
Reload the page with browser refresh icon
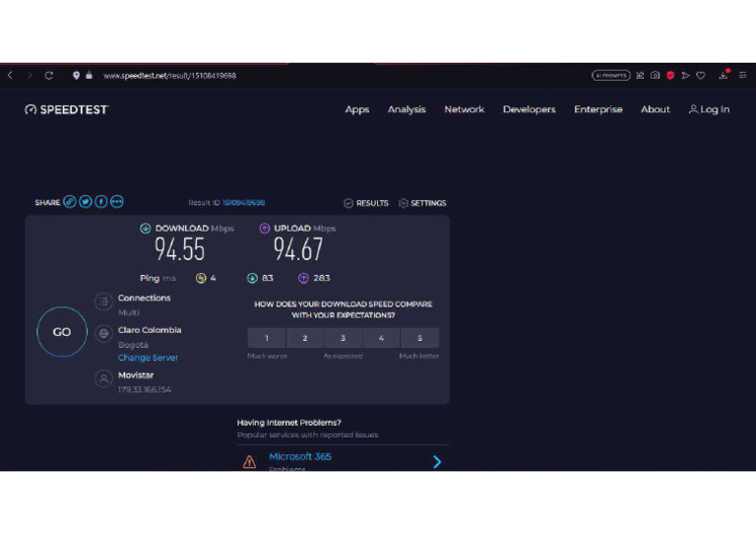[x=49, y=75]
